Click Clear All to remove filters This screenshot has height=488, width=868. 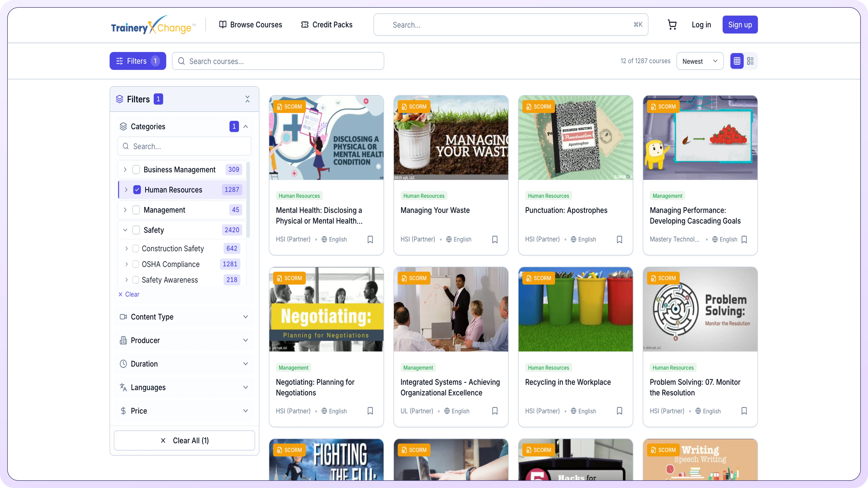click(x=184, y=440)
